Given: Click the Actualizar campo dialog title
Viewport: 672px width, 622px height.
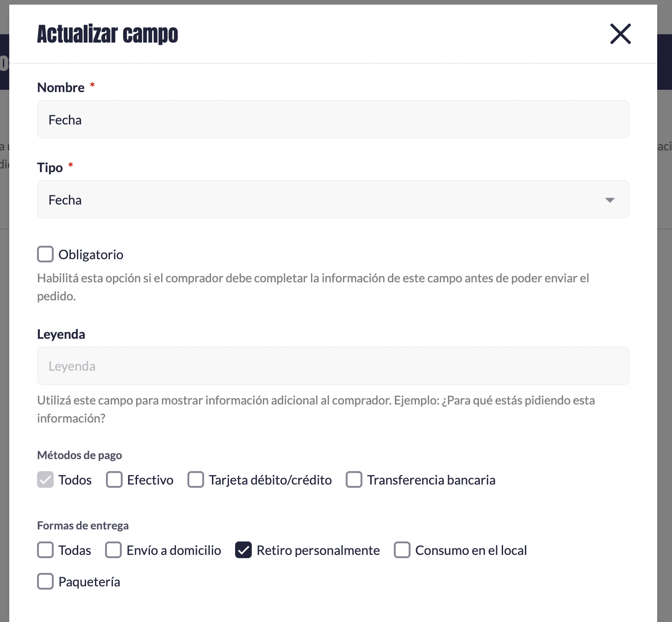Looking at the screenshot, I should coord(107,34).
